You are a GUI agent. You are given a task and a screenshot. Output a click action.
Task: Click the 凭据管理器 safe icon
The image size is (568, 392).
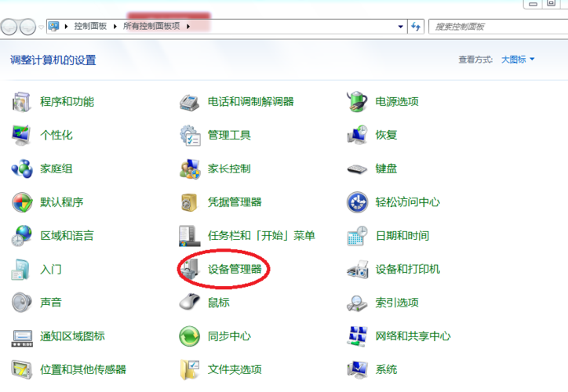[x=189, y=202]
